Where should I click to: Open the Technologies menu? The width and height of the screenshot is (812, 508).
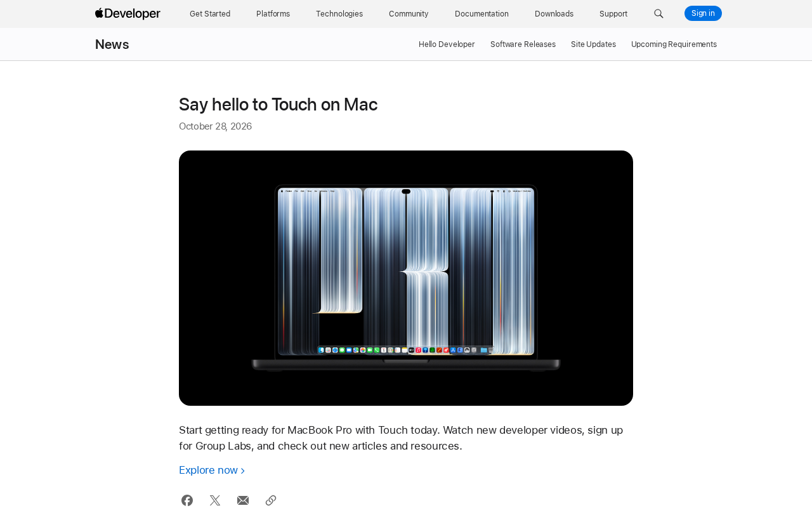pyautogui.click(x=339, y=14)
